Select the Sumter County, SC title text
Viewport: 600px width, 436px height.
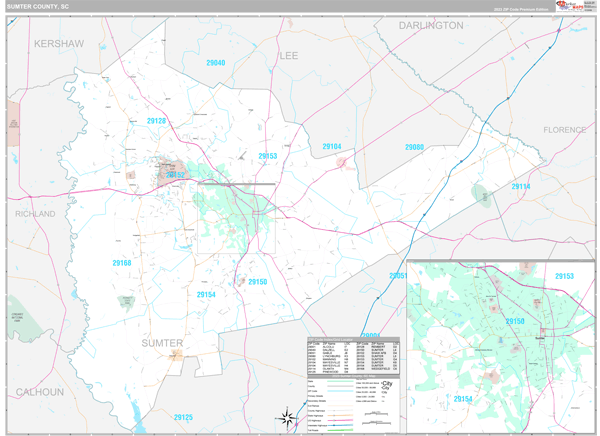click(x=39, y=6)
